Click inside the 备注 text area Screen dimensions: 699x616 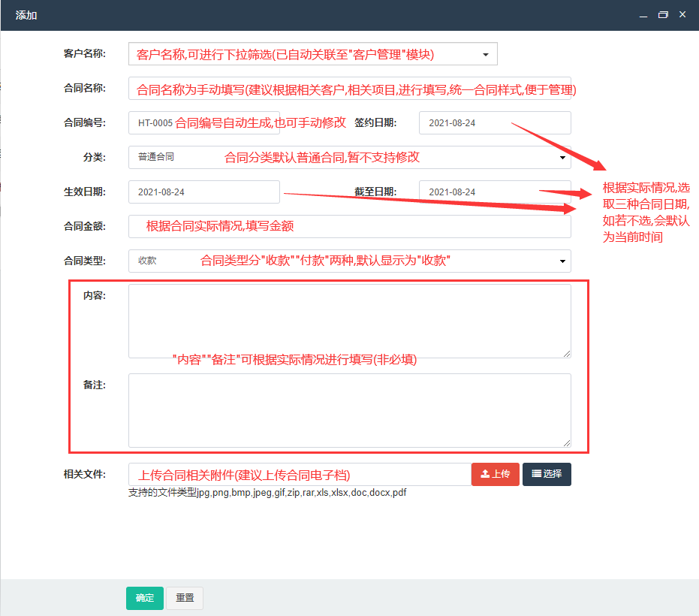point(350,410)
